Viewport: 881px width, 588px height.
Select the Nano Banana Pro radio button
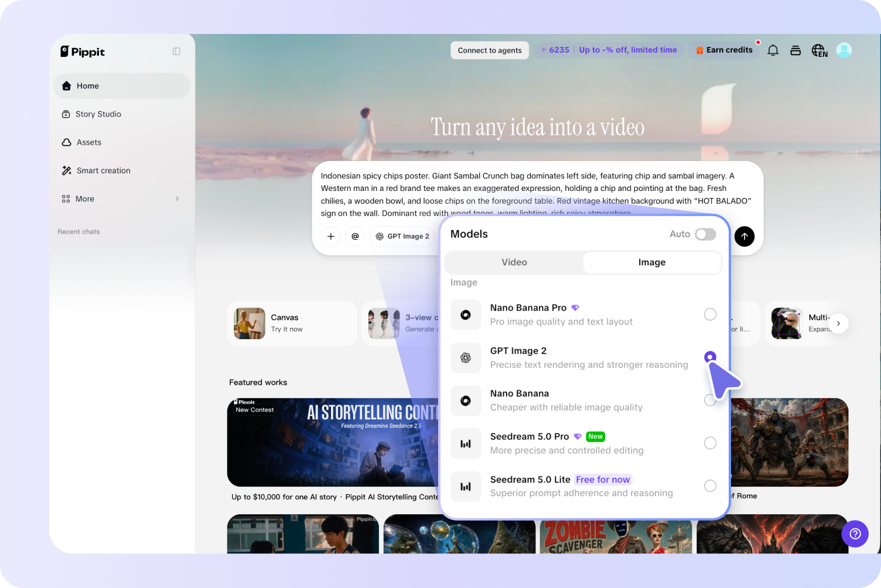(x=710, y=314)
